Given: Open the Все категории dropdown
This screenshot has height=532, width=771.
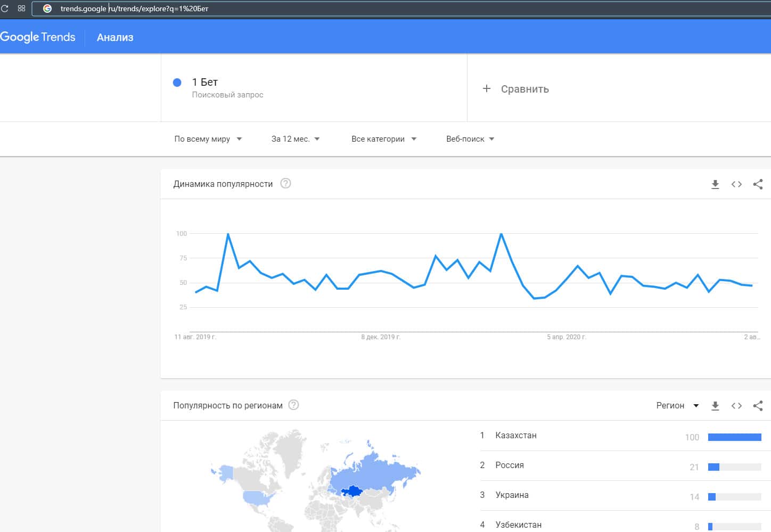Looking at the screenshot, I should [x=383, y=139].
